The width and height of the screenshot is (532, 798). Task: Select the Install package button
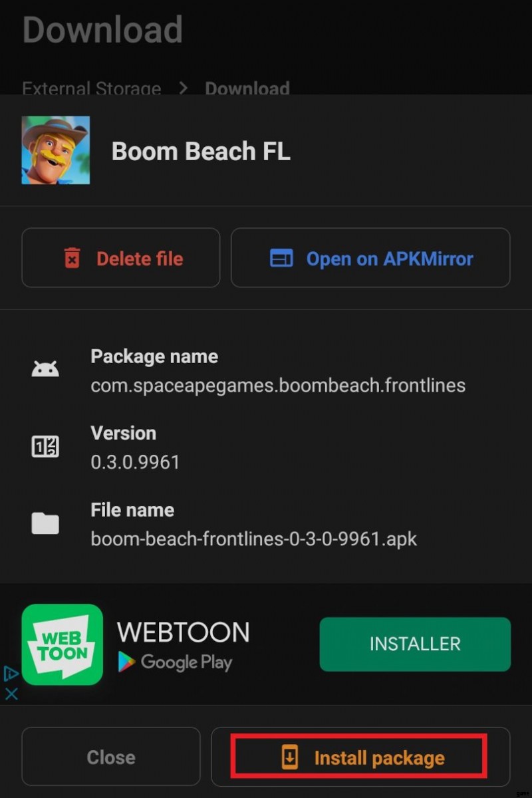[360, 757]
